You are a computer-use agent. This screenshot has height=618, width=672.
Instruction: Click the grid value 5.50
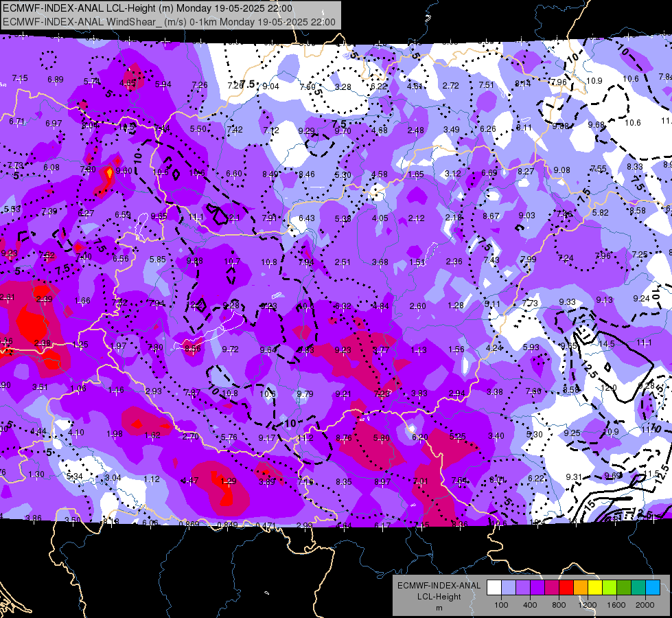pos(198,128)
